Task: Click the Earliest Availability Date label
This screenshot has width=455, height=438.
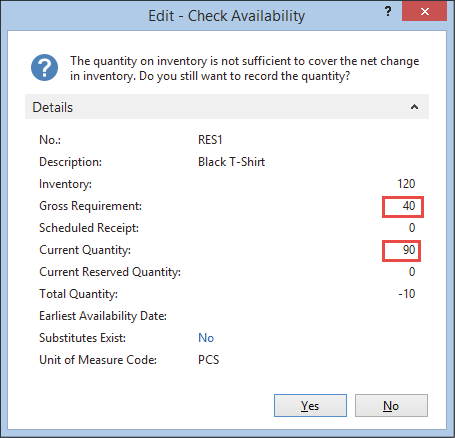Action: coord(103,316)
